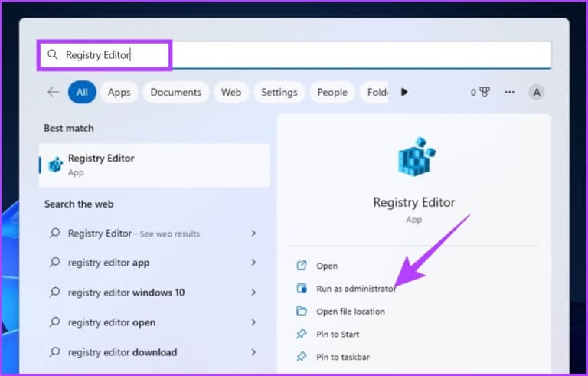Choose Open file location

[351, 312]
